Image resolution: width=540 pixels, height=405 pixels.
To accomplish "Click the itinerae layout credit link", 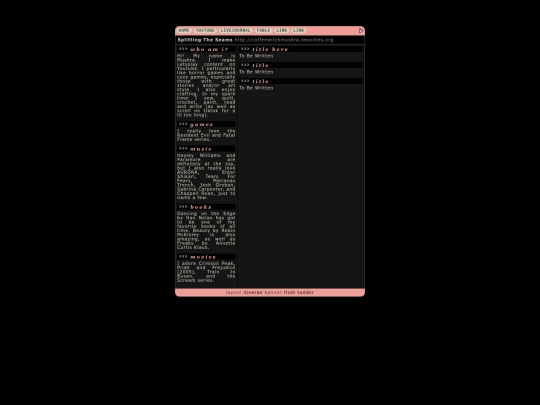I will 253,292.
